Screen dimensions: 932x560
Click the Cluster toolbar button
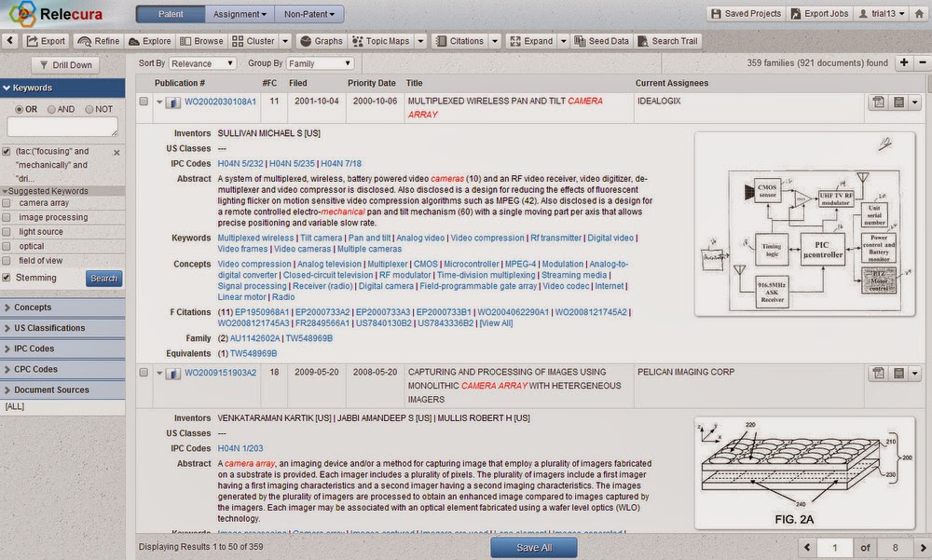coord(254,41)
